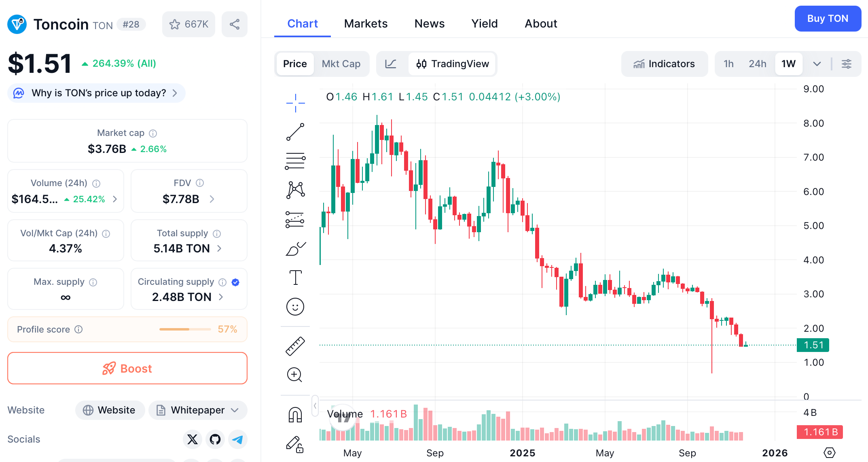Click the Profile score progress bar
868x462 pixels.
point(184,329)
